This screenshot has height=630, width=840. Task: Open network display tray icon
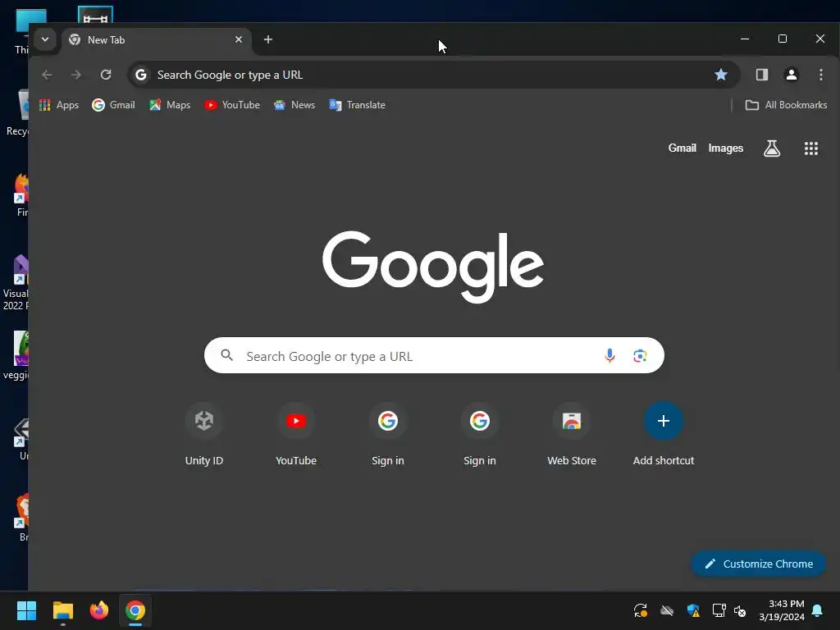[719, 610]
